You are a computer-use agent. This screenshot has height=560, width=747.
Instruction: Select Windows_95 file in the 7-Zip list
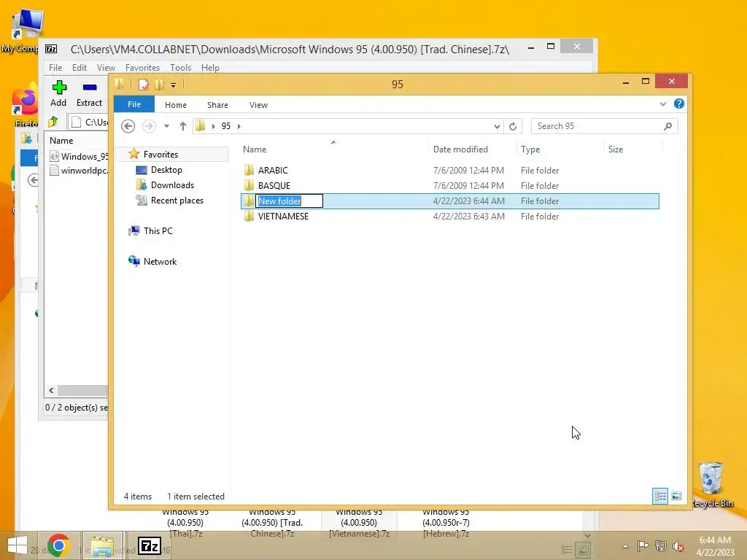pyautogui.click(x=79, y=156)
